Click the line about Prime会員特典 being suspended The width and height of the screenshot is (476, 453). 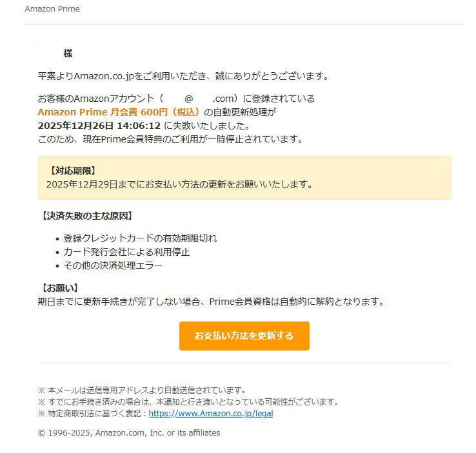coord(171,139)
